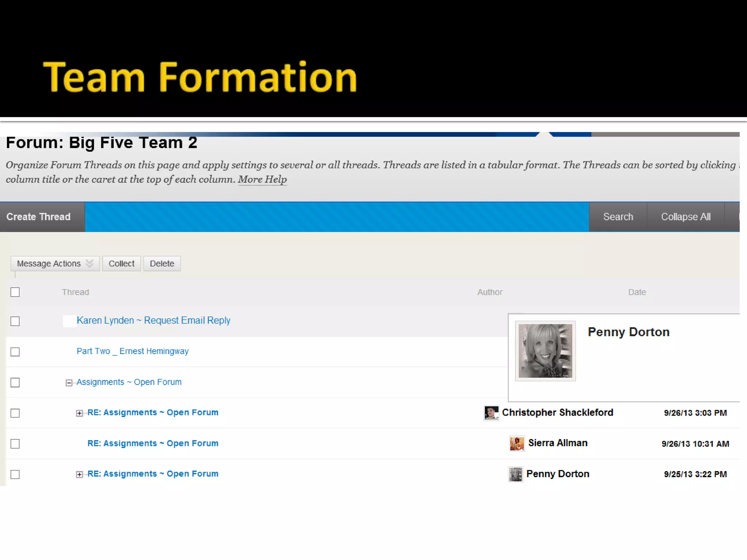This screenshot has width=747, height=560.
Task: Click Christopher Shackleford's avatar icon
Action: tap(491, 413)
